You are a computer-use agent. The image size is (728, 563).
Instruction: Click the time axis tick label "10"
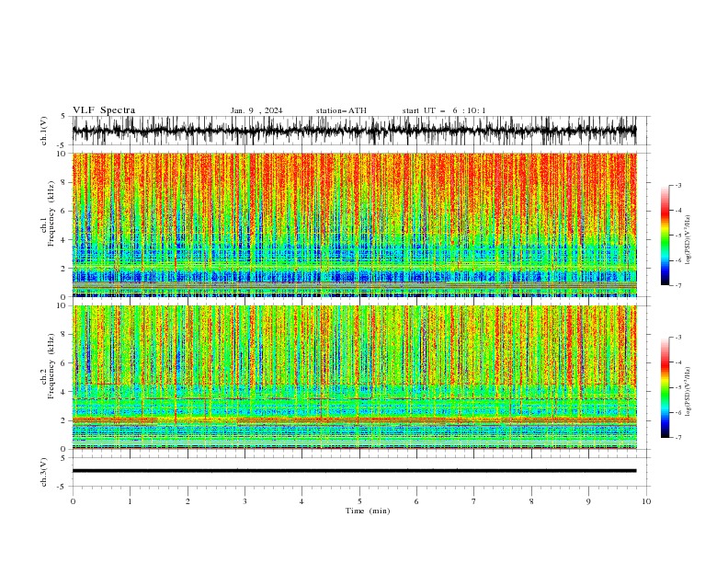coord(646,501)
